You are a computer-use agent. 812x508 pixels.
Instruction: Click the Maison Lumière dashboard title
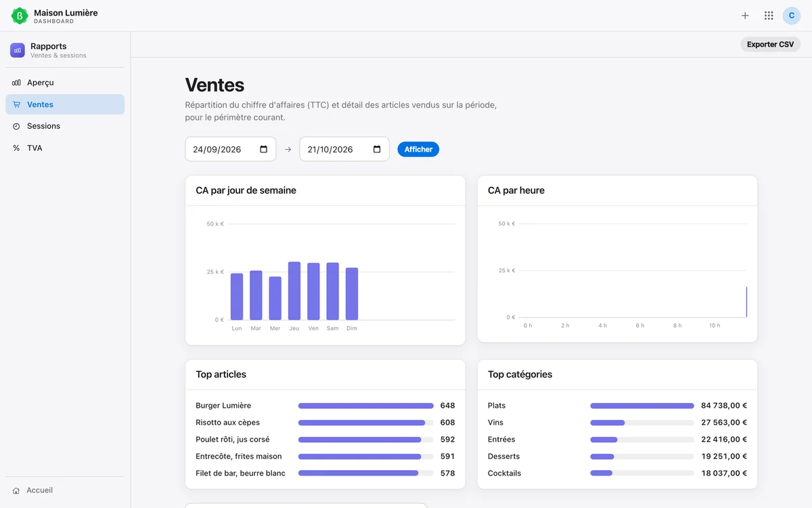[66, 13]
